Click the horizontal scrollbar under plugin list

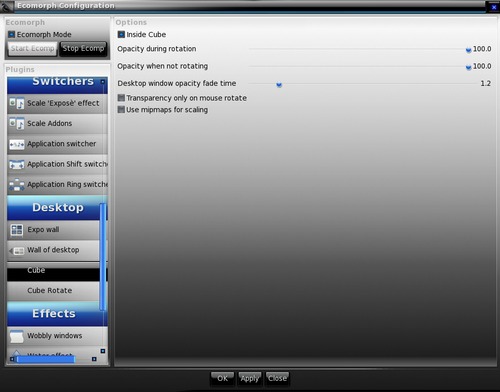pyautogui.click(x=46, y=359)
